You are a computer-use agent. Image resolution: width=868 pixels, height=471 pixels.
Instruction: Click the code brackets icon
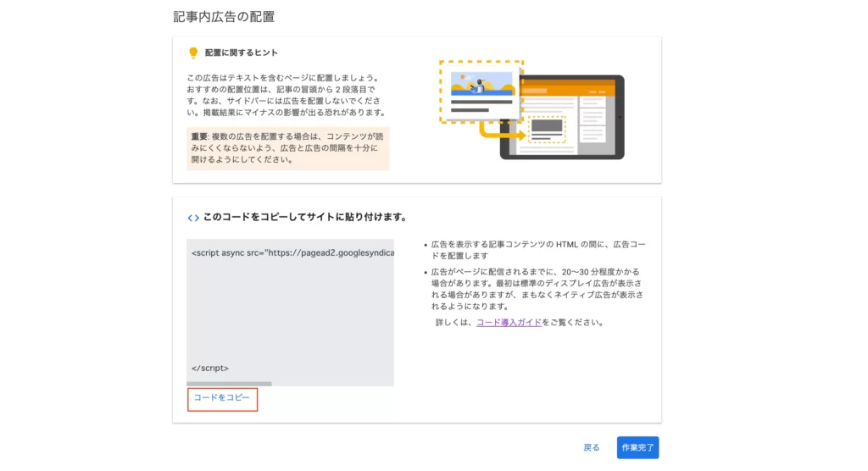[193, 218]
